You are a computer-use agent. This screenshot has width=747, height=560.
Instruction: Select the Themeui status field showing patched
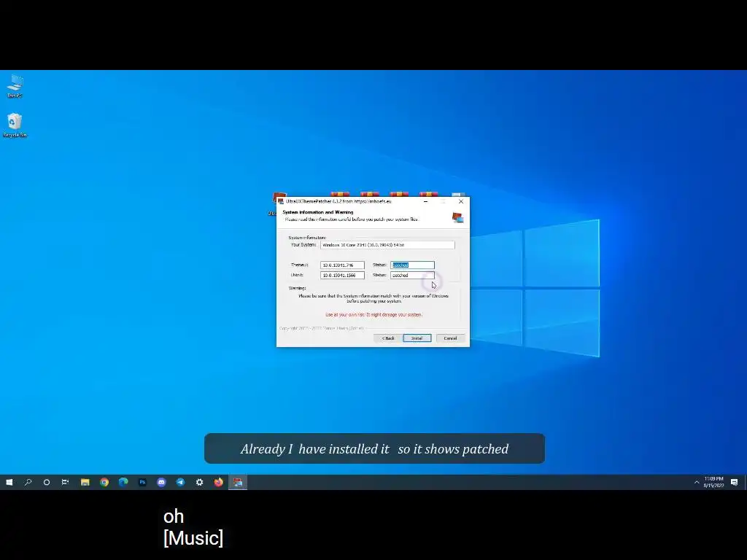pyautogui.click(x=412, y=265)
